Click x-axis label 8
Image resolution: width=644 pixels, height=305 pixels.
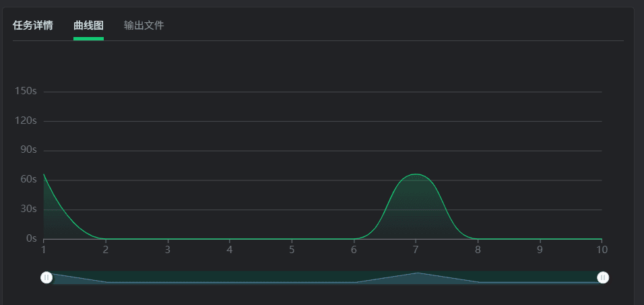click(478, 250)
